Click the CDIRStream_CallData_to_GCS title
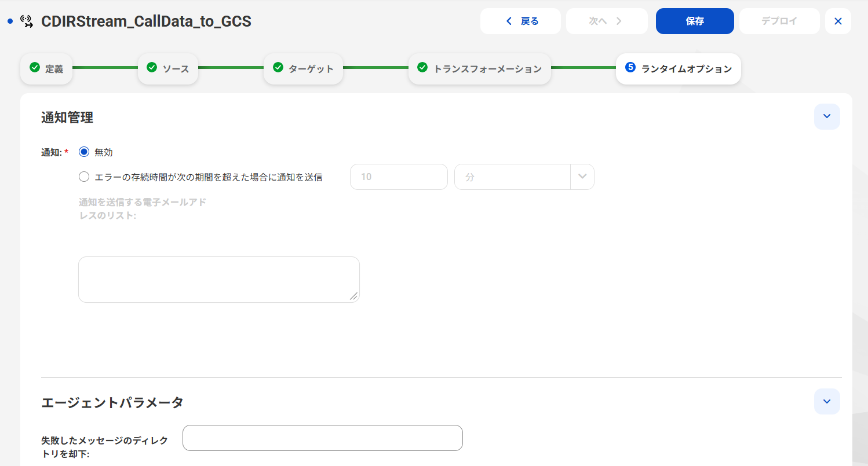This screenshot has height=466, width=868. 146,21
